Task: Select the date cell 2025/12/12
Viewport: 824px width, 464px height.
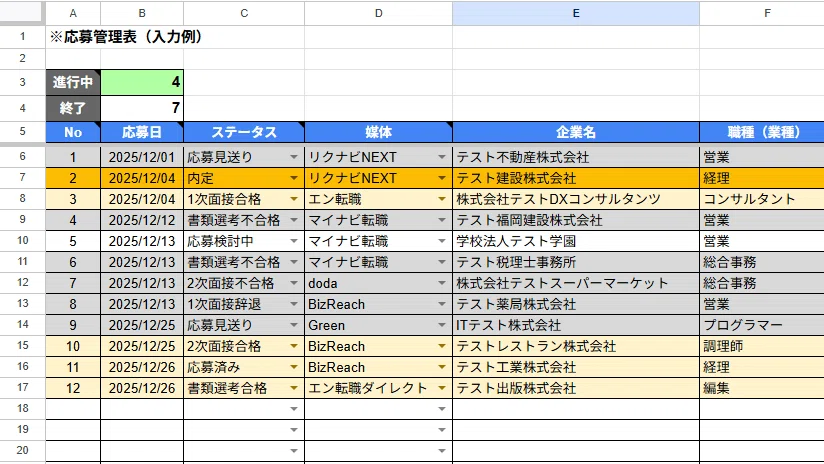Action: [142, 220]
